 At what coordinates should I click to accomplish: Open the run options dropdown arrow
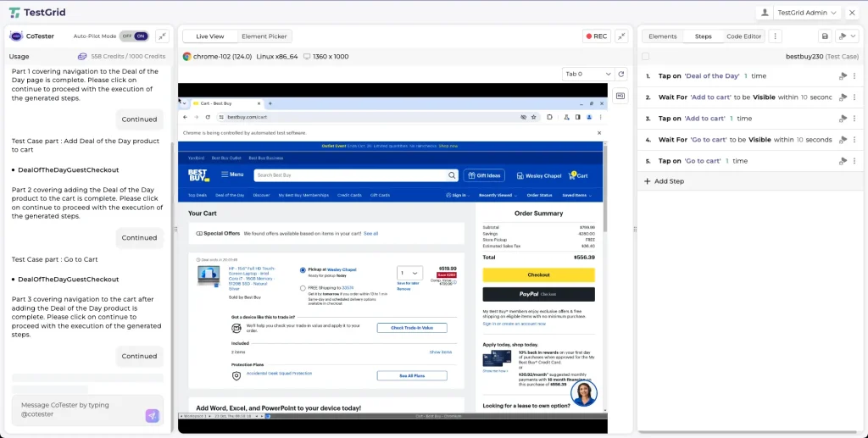tap(853, 36)
